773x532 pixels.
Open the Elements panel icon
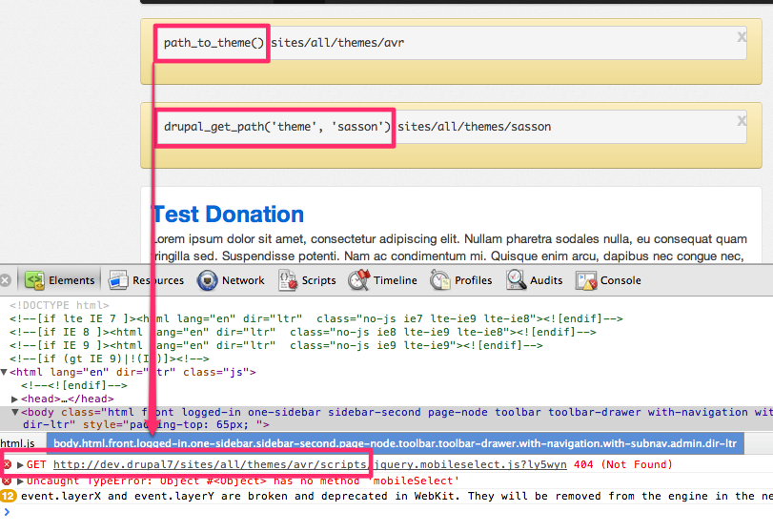[34, 280]
